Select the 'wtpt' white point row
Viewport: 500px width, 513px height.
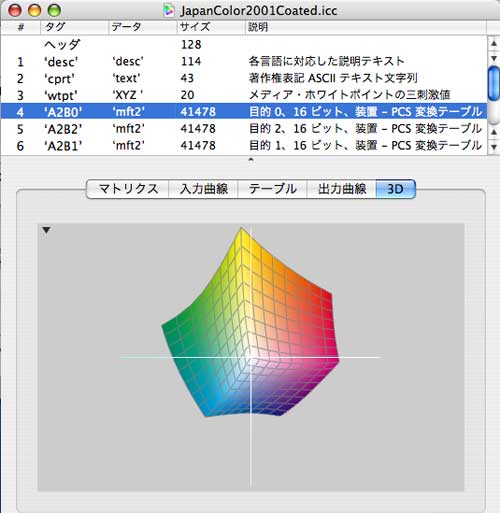tap(243, 95)
